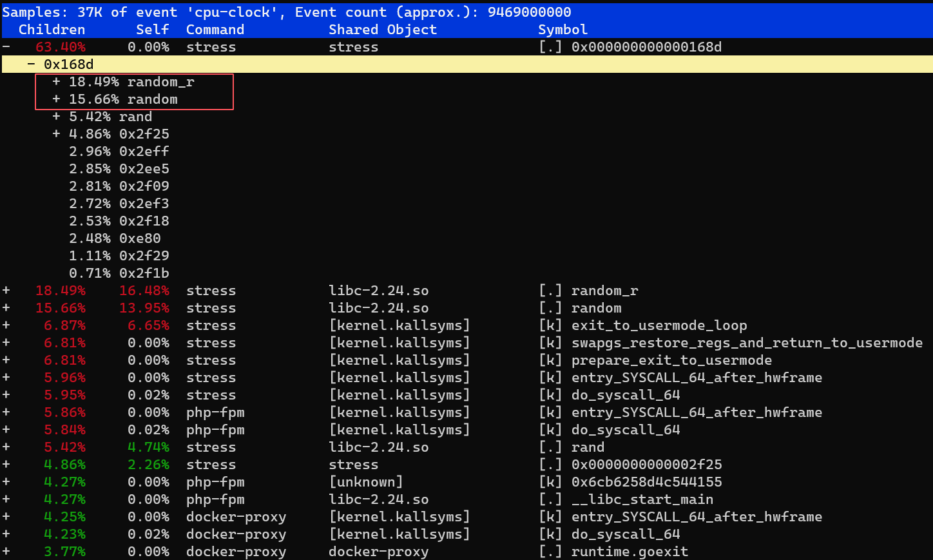Expand the 5.42% rand callchain node
The height and width of the screenshot is (560, 933).
pyautogui.click(x=56, y=117)
